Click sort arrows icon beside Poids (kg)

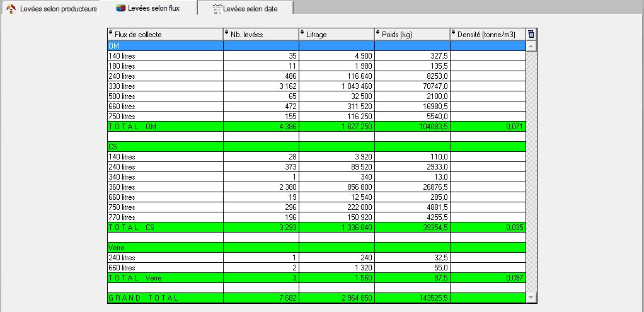tap(378, 34)
